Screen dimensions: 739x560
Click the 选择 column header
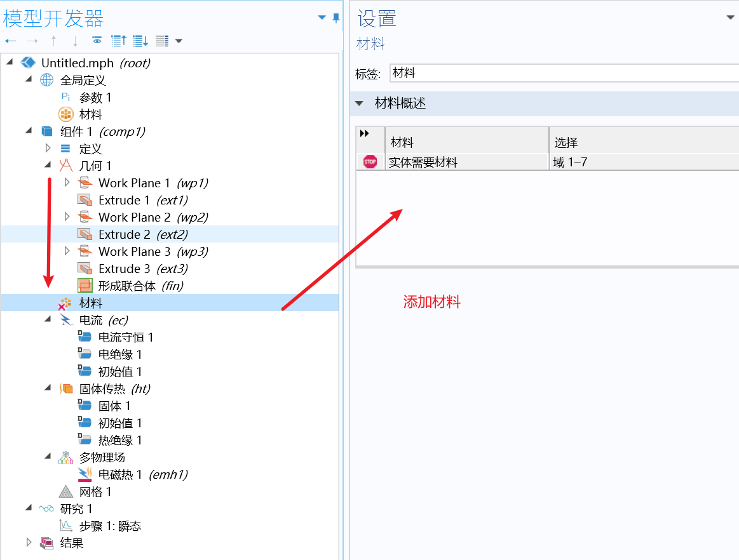point(644,140)
